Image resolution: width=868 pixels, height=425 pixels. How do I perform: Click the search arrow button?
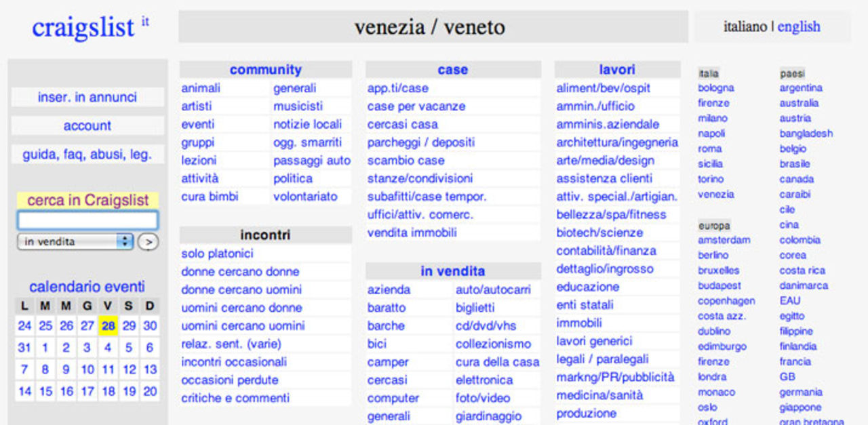(x=148, y=242)
